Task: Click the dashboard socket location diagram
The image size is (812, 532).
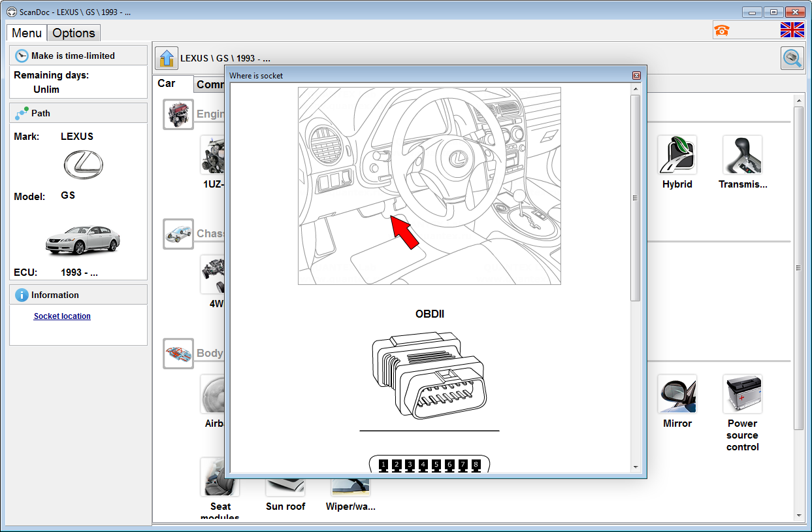Action: point(429,186)
